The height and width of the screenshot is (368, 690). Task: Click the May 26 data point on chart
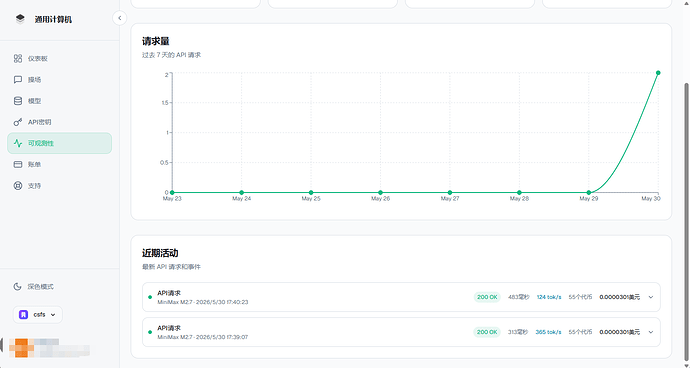coord(380,192)
